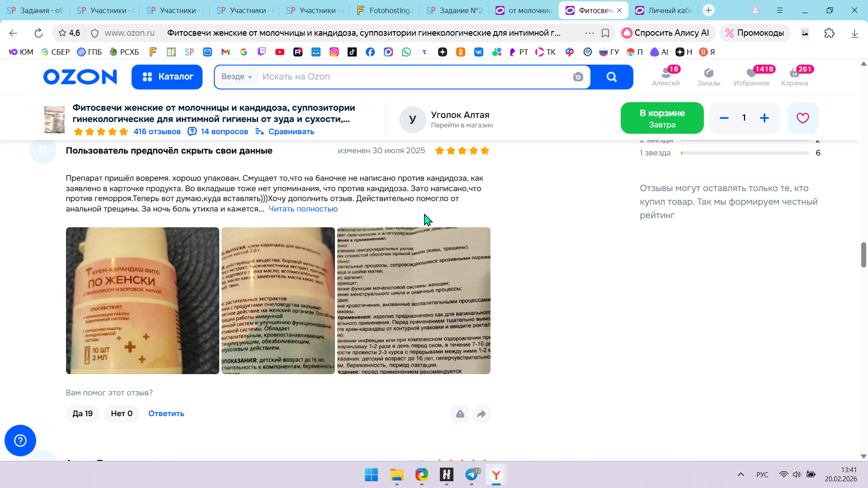
Task: Click the camera image search icon
Action: tap(578, 77)
